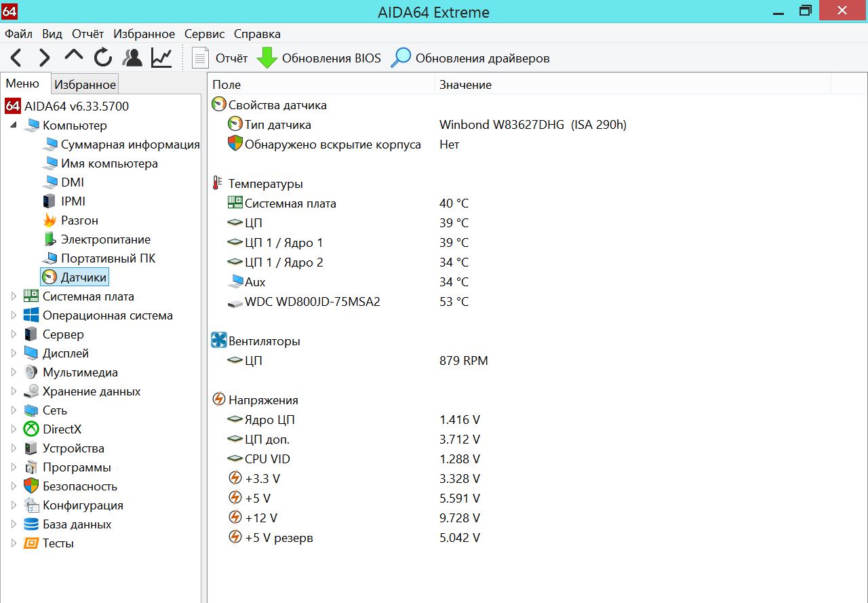
Task: Click the AIDA64 logo in title bar
Action: [x=9, y=12]
